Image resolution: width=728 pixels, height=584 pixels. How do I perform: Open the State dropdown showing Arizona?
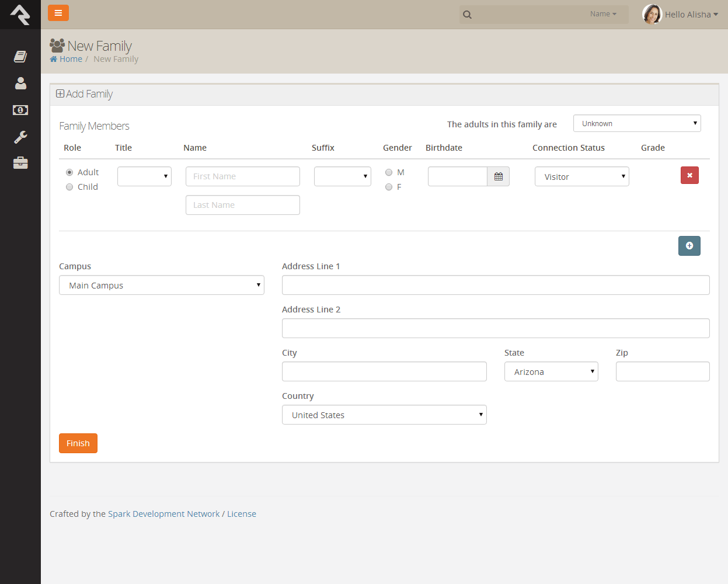(551, 371)
